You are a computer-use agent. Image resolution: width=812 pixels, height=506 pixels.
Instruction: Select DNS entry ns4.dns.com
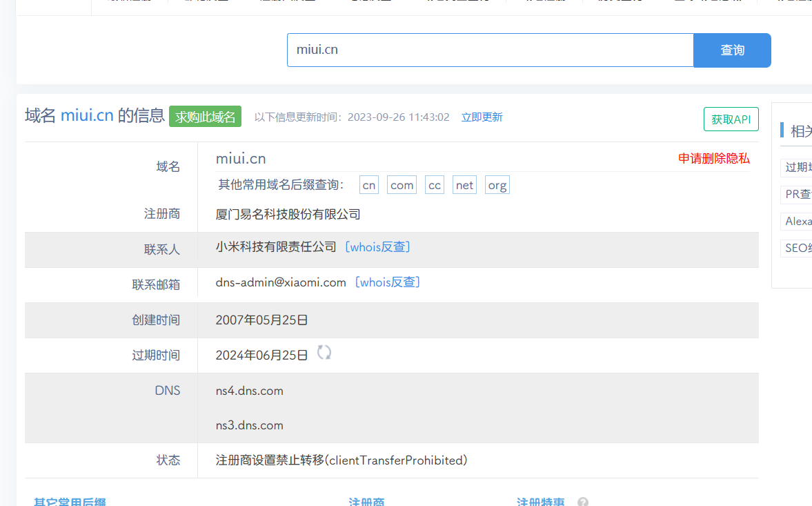click(250, 391)
